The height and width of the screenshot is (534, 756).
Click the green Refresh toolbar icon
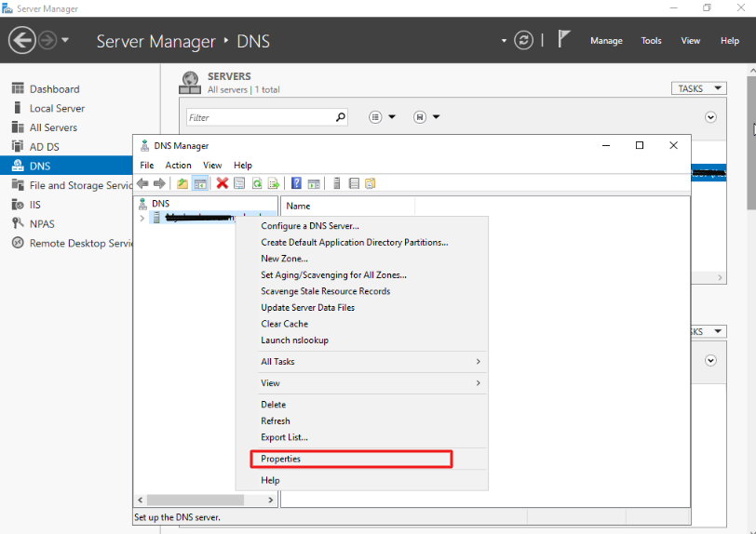(257, 183)
